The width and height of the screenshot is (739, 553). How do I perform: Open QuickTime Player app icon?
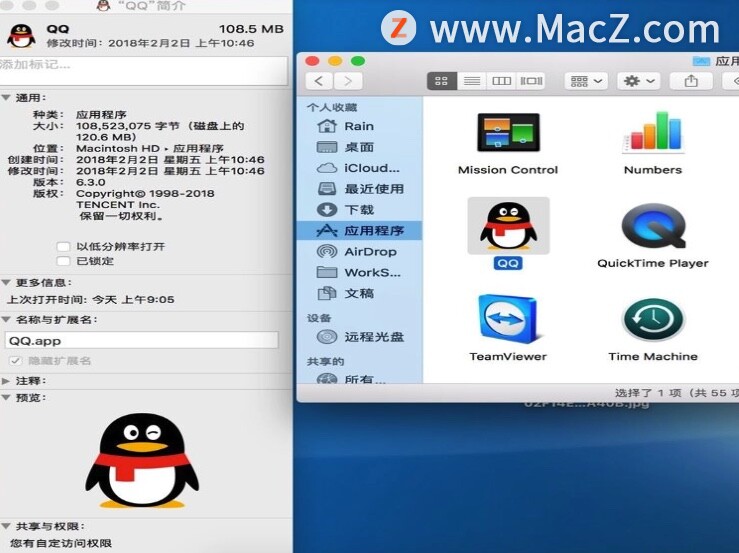click(653, 226)
